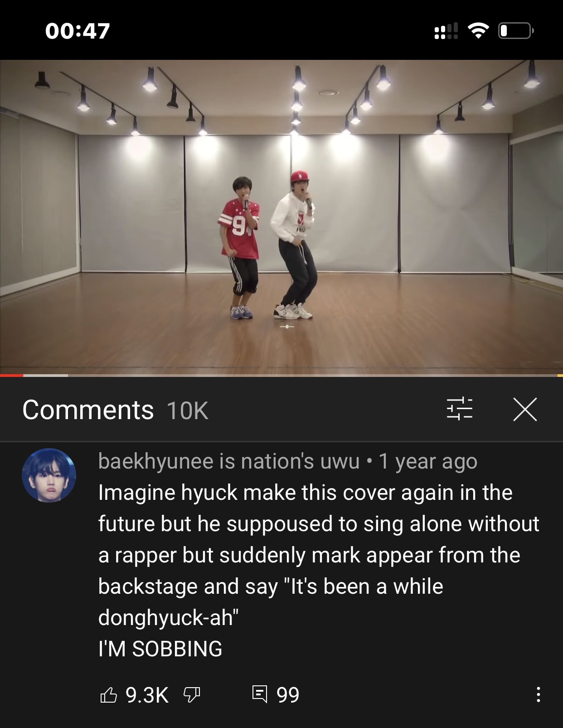Open the three-dot menu for this comment
563x728 pixels.
tap(538, 694)
